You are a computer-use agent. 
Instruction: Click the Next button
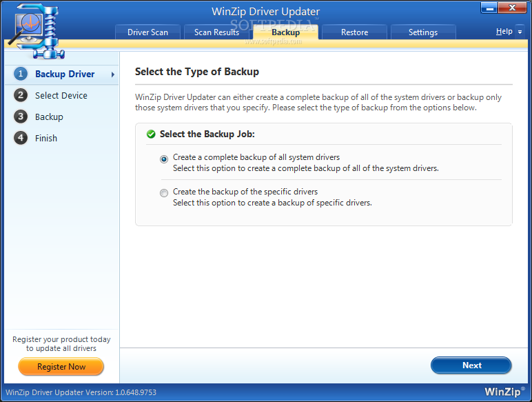pos(471,365)
